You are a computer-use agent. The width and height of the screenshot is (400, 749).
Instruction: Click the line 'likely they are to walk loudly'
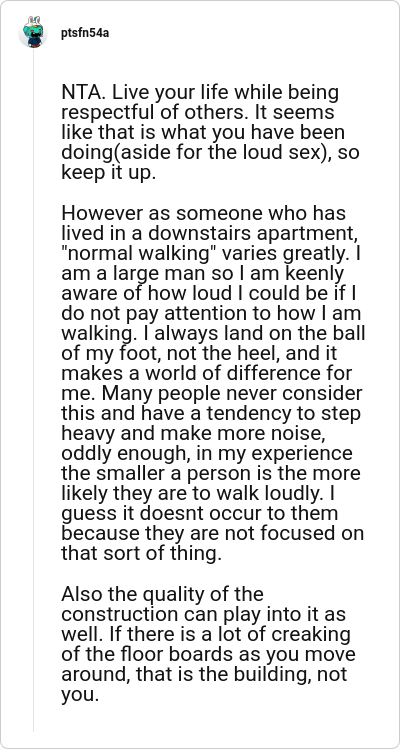pyautogui.click(x=198, y=494)
